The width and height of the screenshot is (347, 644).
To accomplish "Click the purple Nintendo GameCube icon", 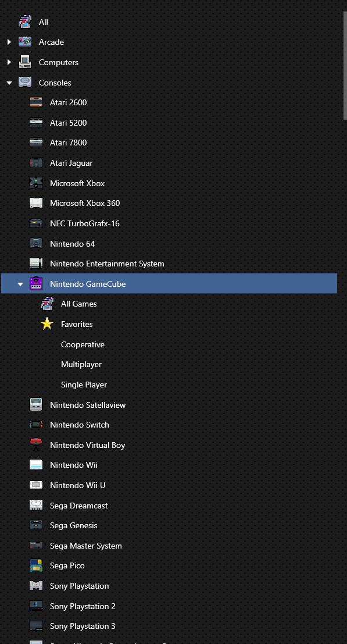I will 36,283.
